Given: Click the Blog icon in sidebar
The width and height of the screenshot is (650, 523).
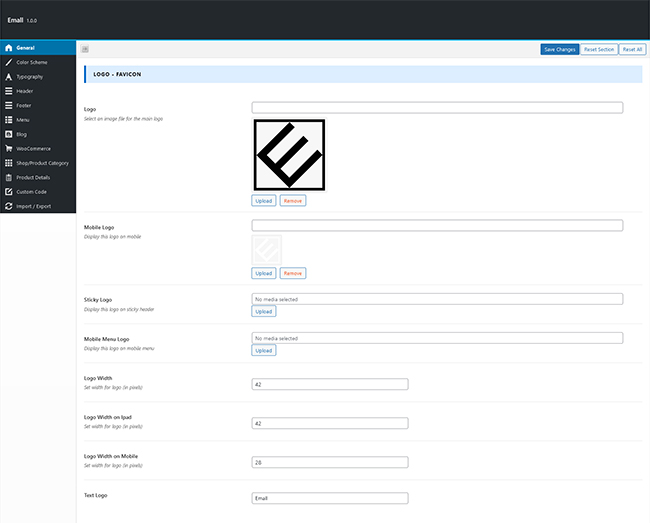Looking at the screenshot, I should click(x=9, y=134).
